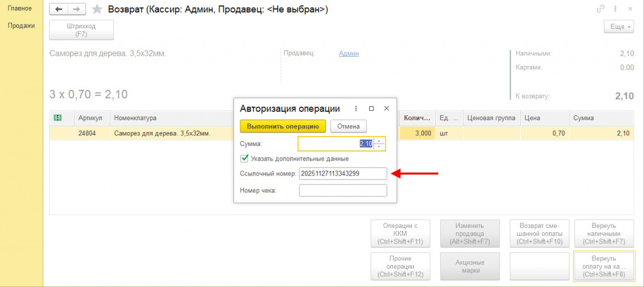Sort by the Номенклатура column header

tap(172, 118)
